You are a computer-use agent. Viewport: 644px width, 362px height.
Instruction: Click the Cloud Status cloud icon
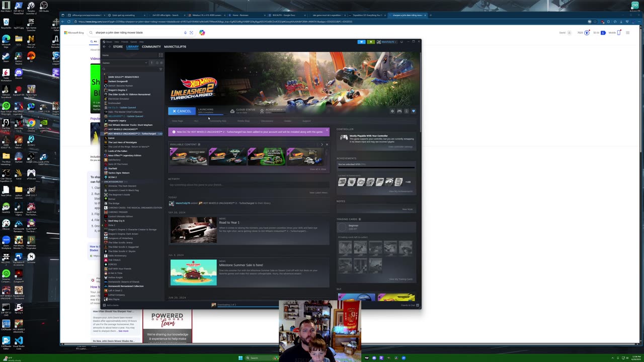point(232,111)
